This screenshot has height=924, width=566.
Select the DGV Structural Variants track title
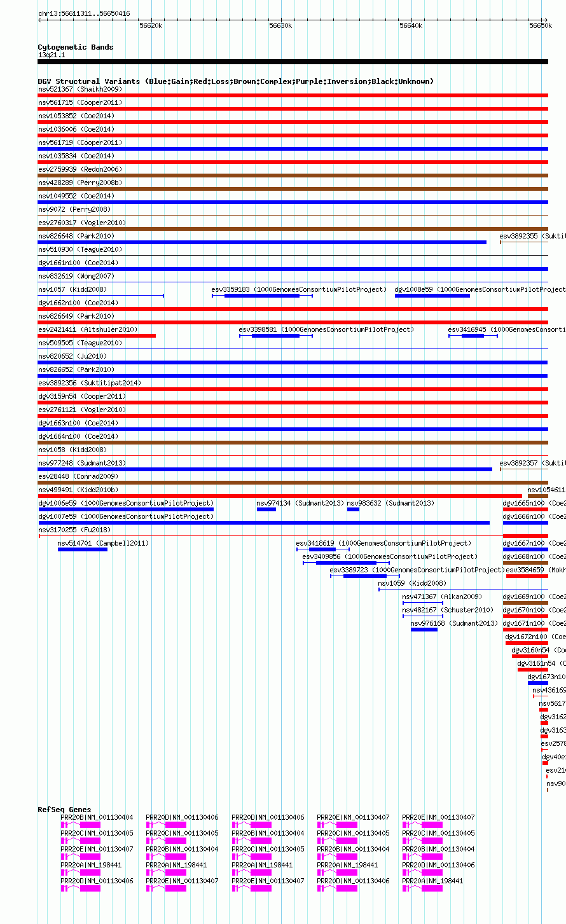(236, 81)
